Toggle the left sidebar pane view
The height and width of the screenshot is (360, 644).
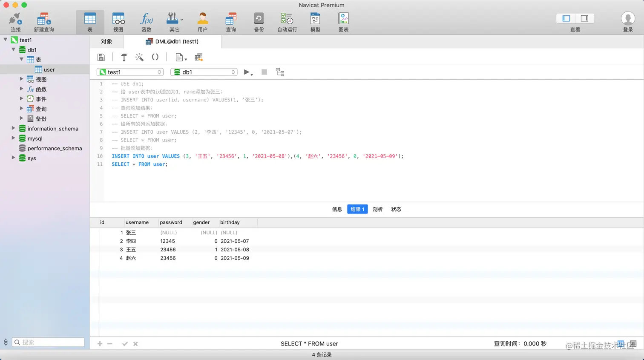566,18
